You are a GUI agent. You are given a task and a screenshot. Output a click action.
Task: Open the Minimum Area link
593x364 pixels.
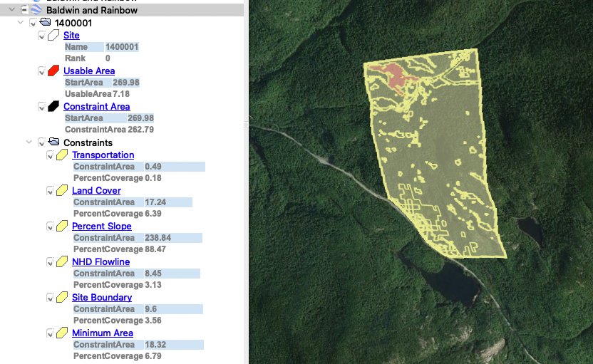pyautogui.click(x=103, y=333)
